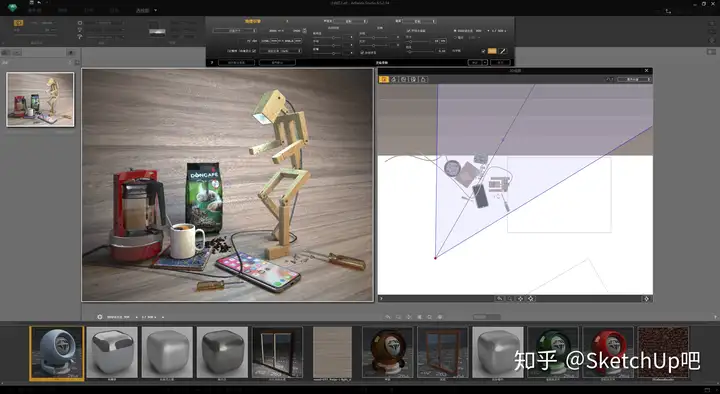The height and width of the screenshot is (394, 720).
Task: Click the icon at 2D view bottom-right corner
Action: (647, 298)
